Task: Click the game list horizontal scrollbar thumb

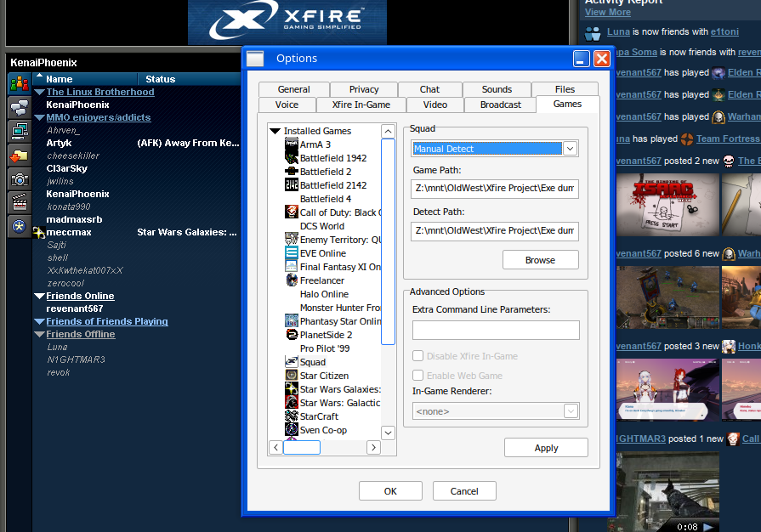Action: click(x=301, y=447)
